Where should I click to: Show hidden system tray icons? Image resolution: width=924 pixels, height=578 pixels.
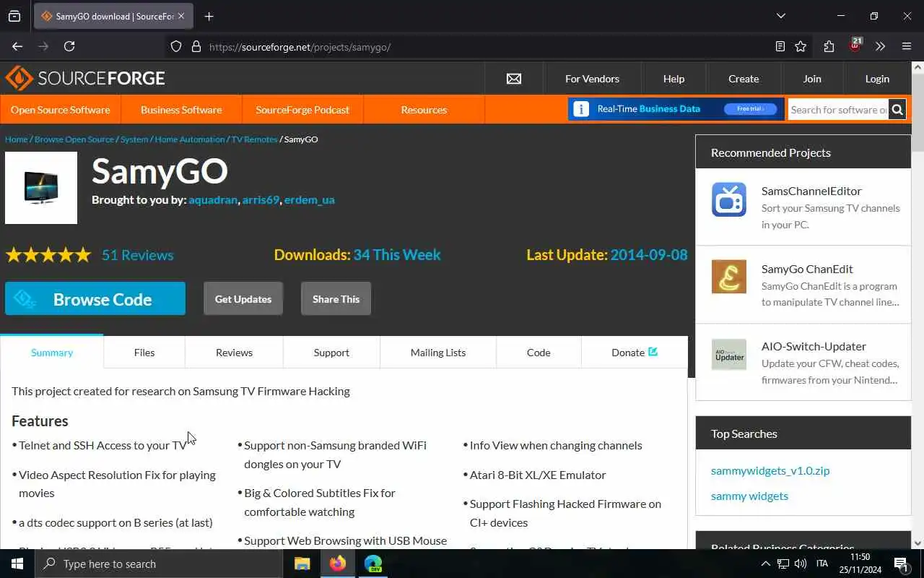pos(766,564)
